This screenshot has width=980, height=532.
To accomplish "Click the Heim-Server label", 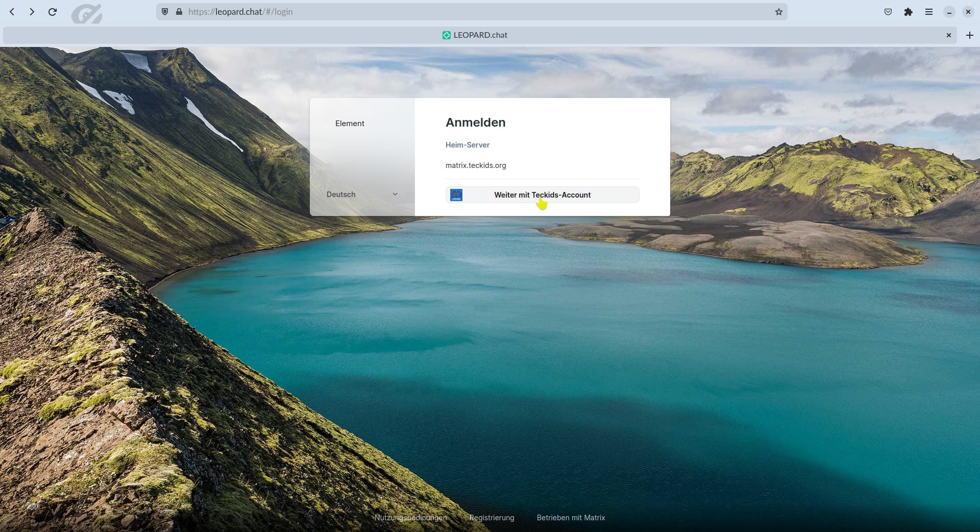I will (x=468, y=145).
